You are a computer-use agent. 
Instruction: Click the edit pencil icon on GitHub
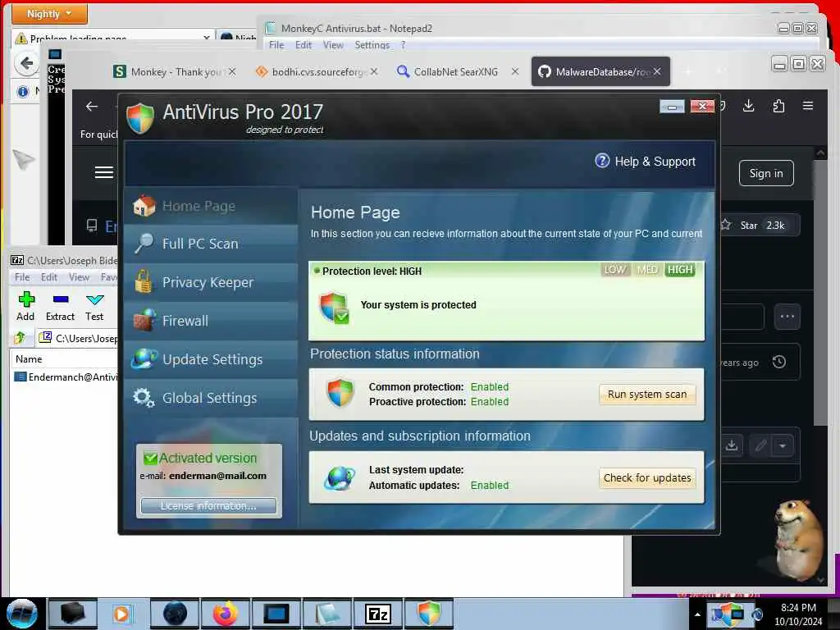[x=760, y=445]
